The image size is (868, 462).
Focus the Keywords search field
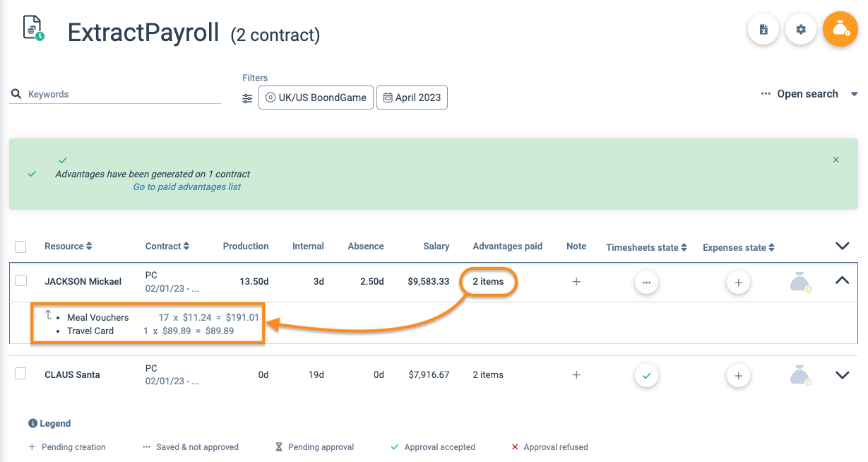point(120,94)
